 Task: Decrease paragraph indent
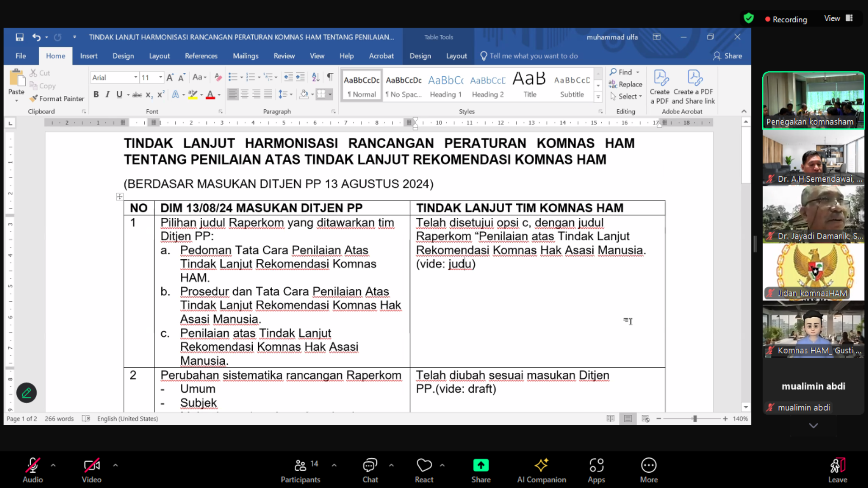(x=288, y=77)
